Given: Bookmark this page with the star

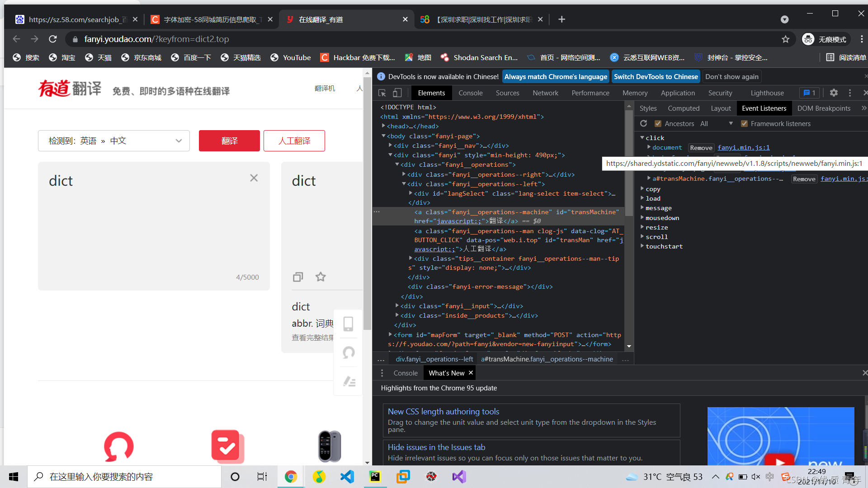Looking at the screenshot, I should click(x=786, y=39).
